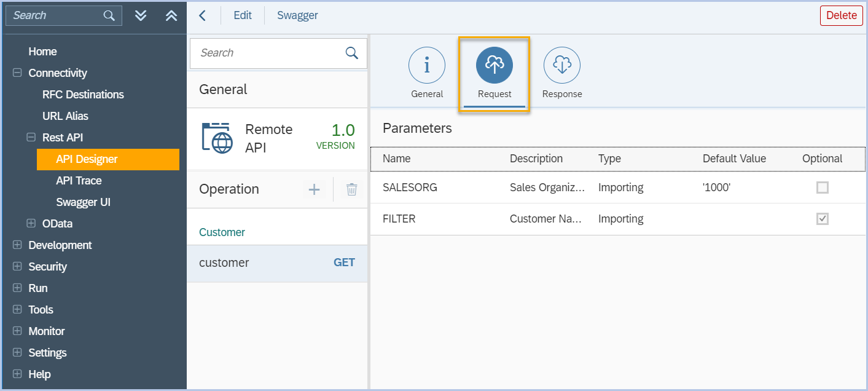Toggle Optional checkbox for FILTER
Viewport: 868px width, 391px height.
click(x=822, y=219)
